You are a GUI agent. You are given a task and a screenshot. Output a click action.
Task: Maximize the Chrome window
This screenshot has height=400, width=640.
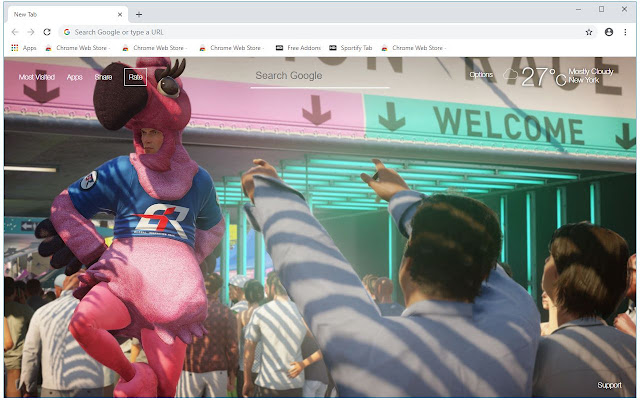(x=601, y=9)
